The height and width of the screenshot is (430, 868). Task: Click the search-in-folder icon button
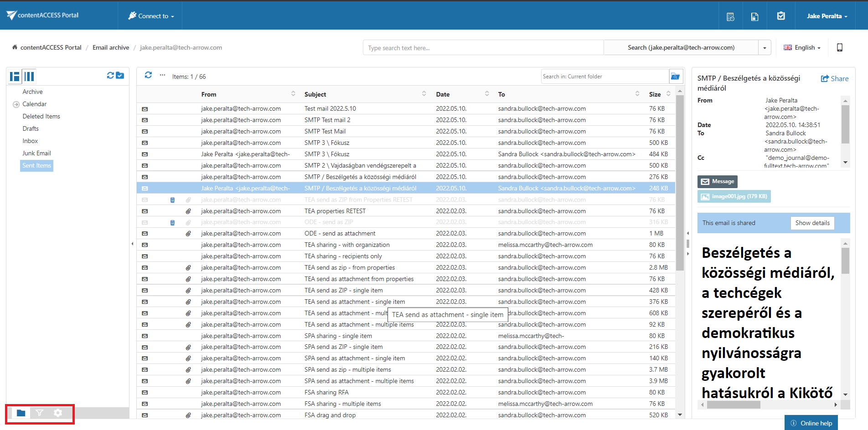click(x=676, y=77)
